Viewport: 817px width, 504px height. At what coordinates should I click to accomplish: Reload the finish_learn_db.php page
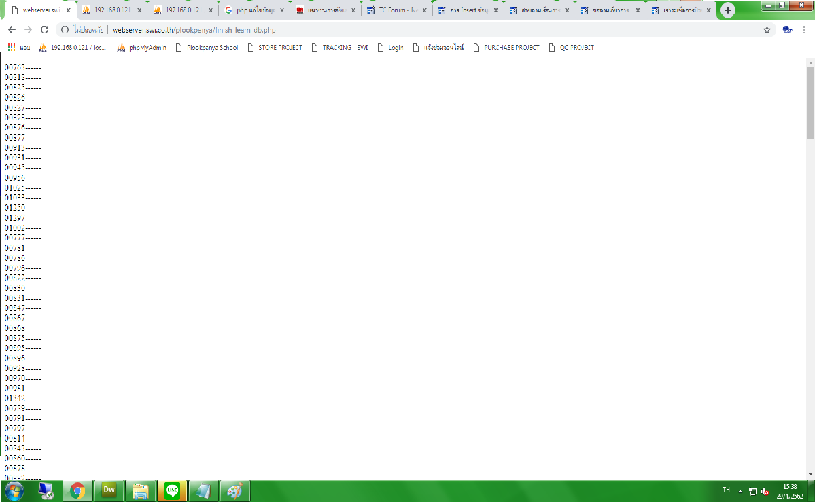45,30
